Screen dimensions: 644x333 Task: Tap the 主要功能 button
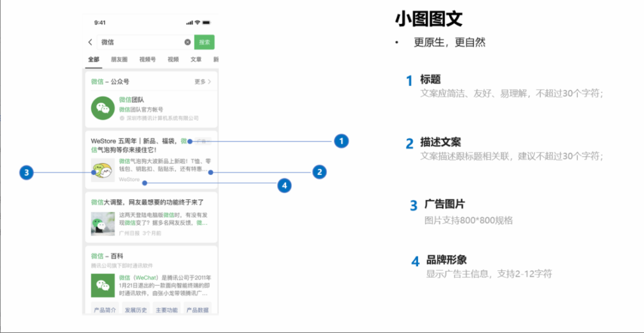167,310
